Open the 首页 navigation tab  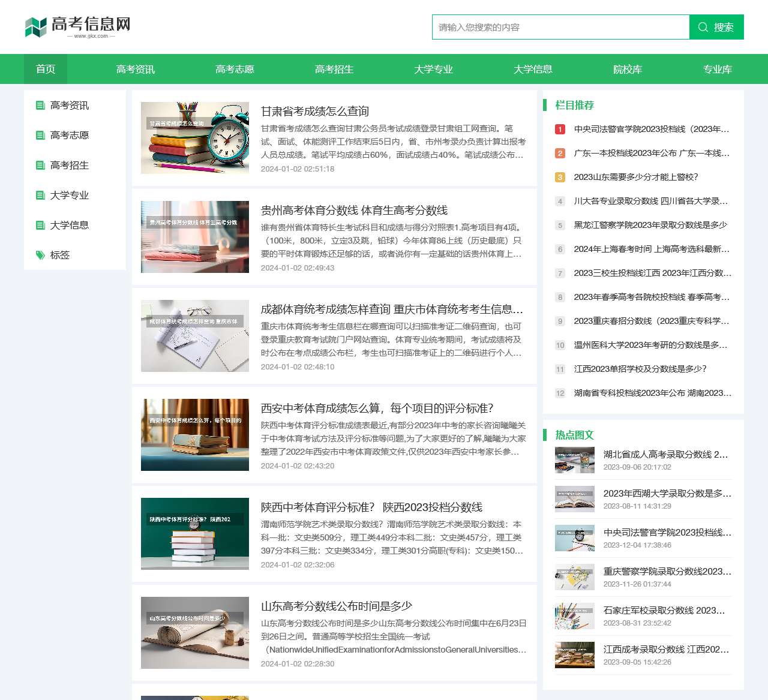pos(46,69)
